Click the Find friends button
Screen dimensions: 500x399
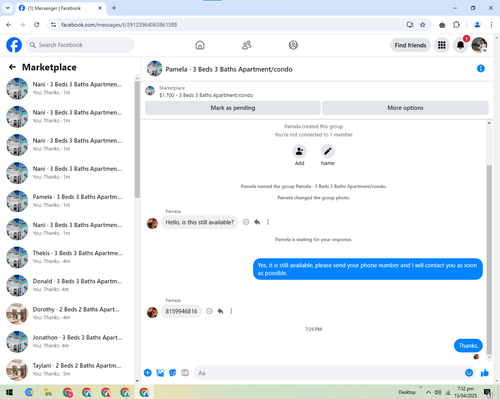(410, 45)
